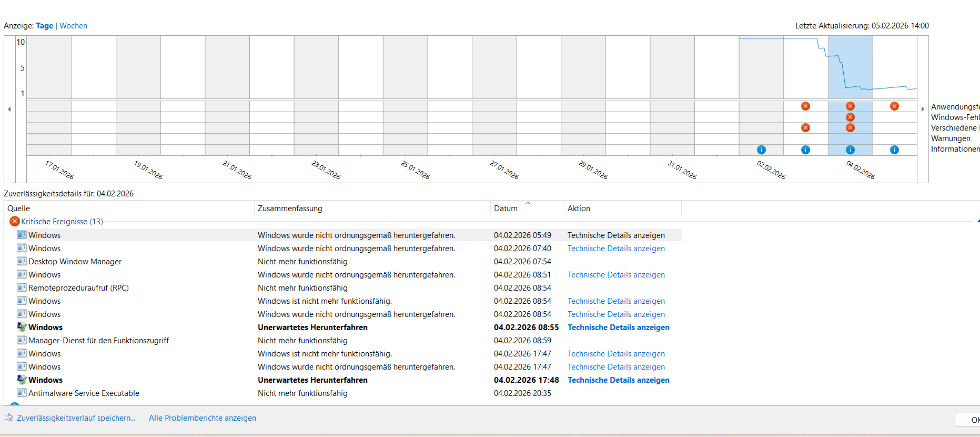Click information icon on 02.02.2026

click(761, 150)
